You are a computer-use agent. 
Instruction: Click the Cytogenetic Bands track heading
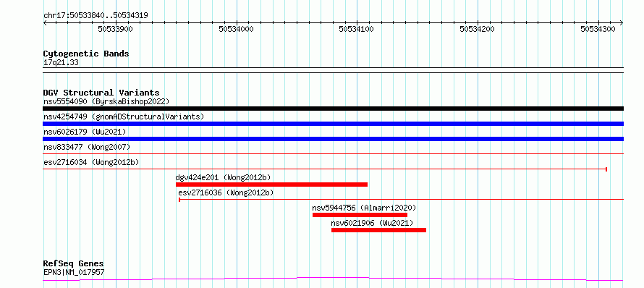(86, 54)
